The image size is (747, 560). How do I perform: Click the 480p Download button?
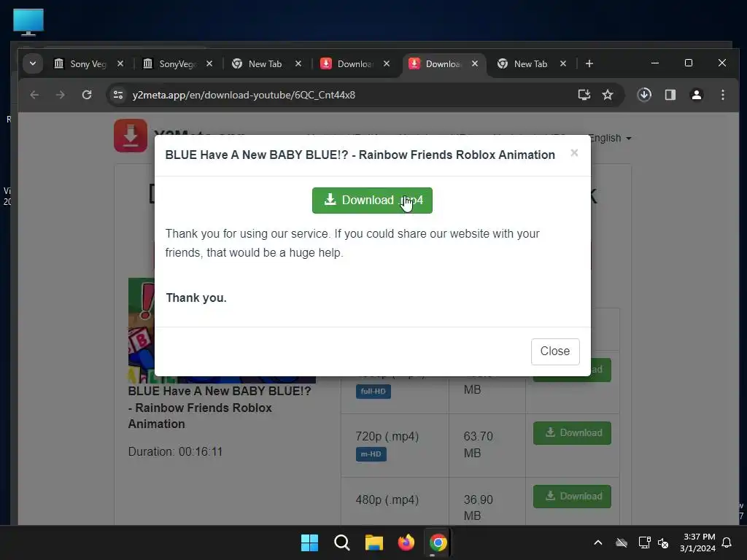572,496
